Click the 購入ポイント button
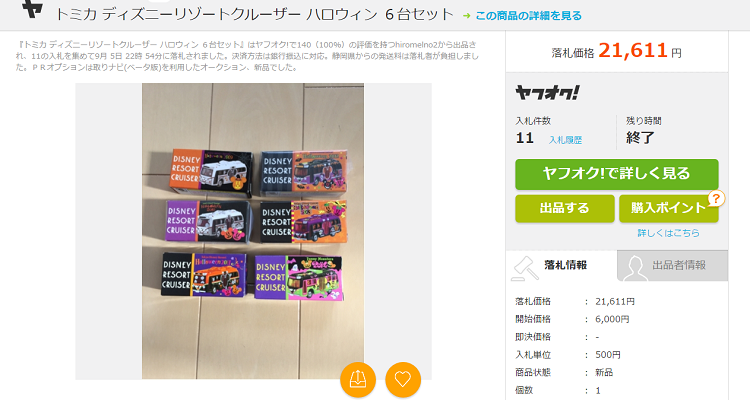The width and height of the screenshot is (750, 400). click(668, 209)
